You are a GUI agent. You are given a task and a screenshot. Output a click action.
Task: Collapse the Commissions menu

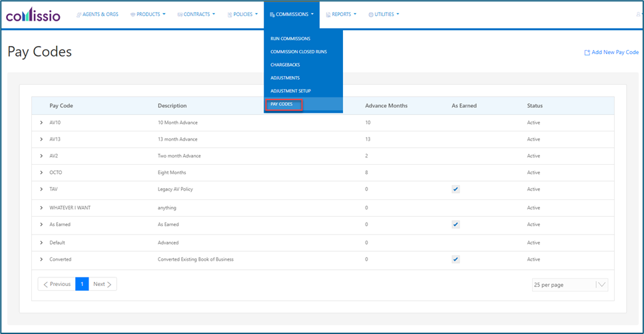pos(292,15)
